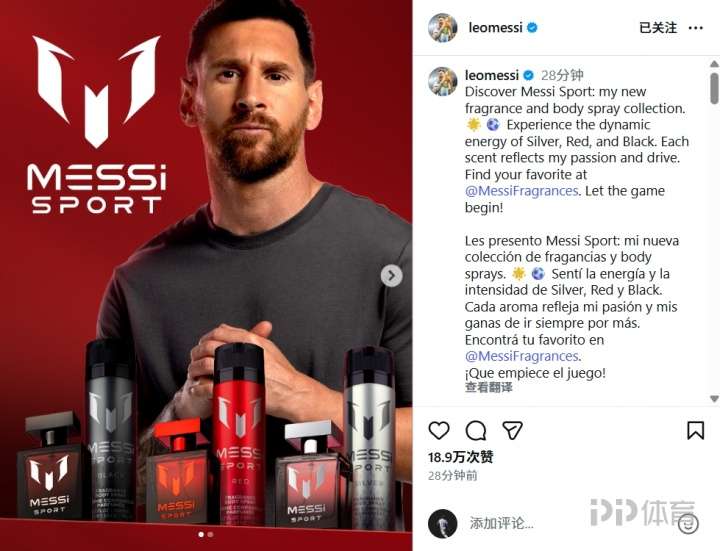Like the post with the heart icon
The width and height of the screenshot is (720, 551).
439,430
